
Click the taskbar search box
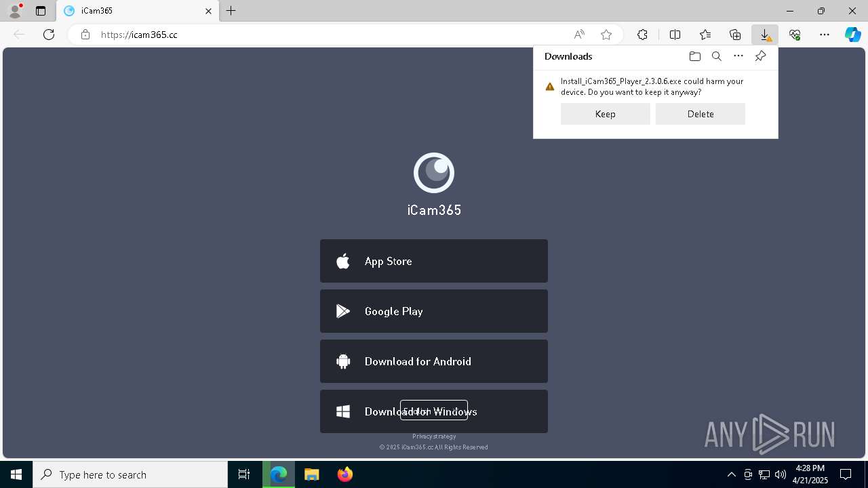pos(130,474)
